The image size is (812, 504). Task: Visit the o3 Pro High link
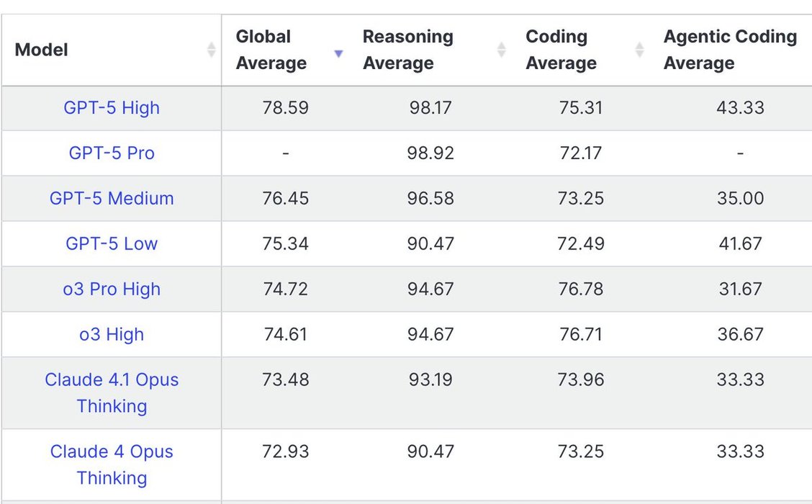pyautogui.click(x=112, y=289)
